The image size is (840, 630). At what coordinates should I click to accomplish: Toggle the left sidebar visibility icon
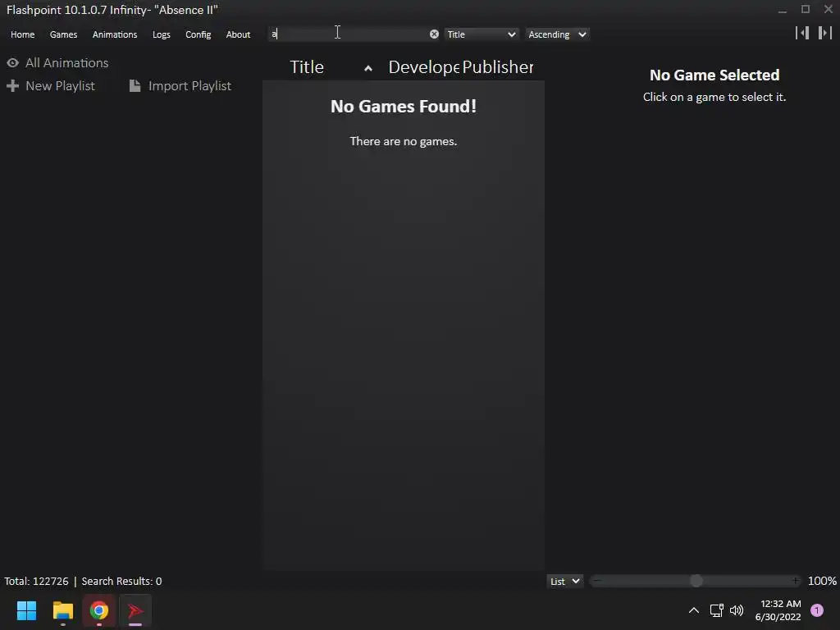click(x=802, y=33)
